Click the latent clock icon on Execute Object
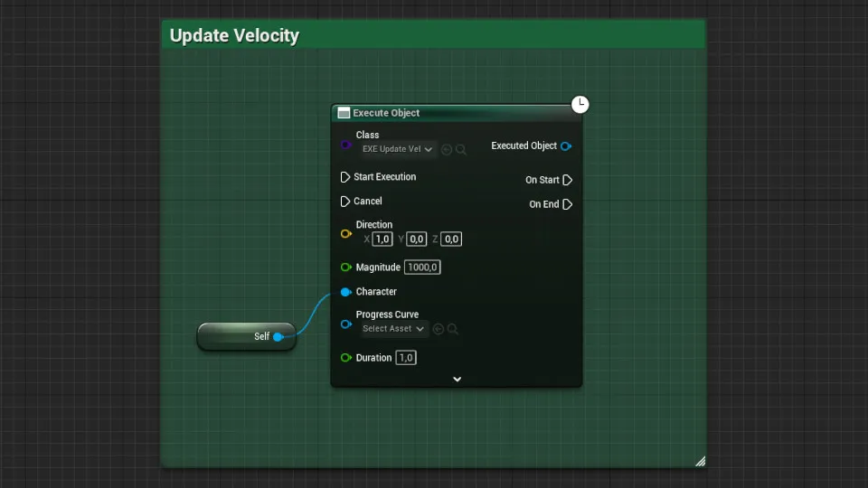The image size is (868, 488). pyautogui.click(x=580, y=104)
